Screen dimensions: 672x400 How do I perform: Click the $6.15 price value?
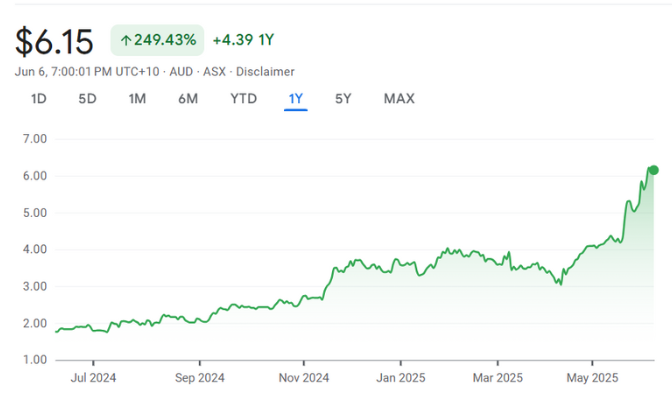pos(54,42)
